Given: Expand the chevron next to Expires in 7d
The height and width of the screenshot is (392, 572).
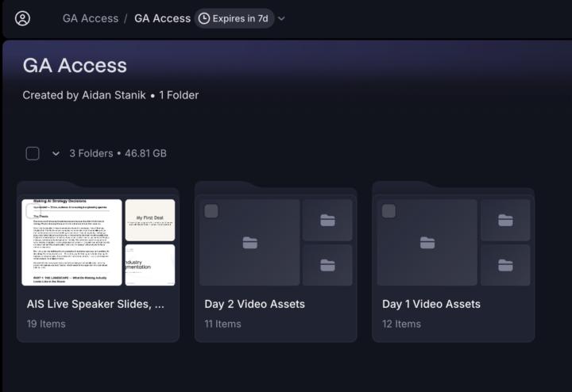Looking at the screenshot, I should coord(281,18).
